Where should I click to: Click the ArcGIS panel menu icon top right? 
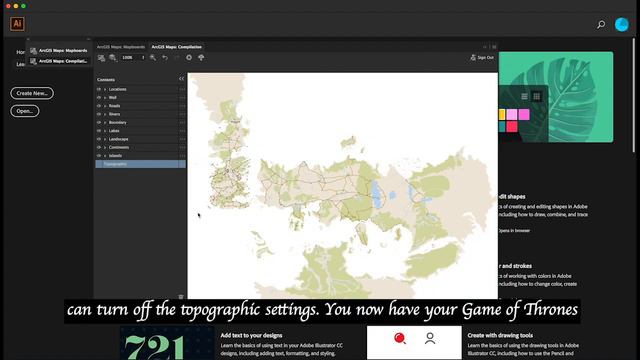click(x=494, y=47)
